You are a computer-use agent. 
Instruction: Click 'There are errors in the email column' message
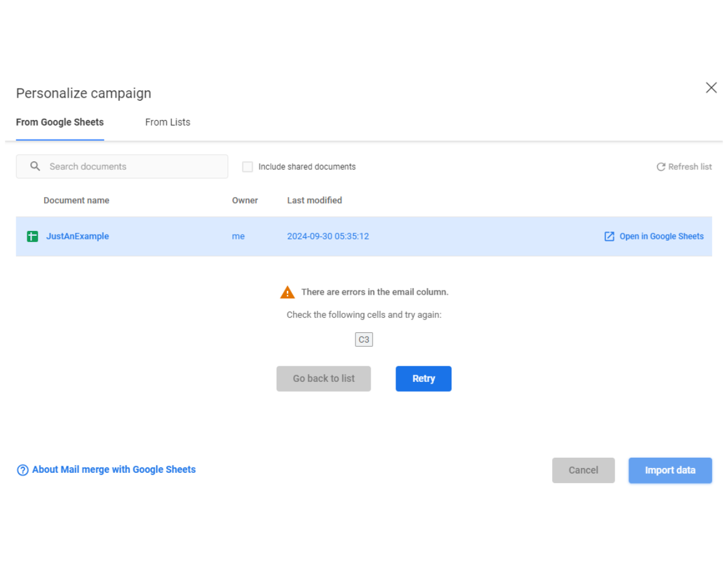[375, 292]
